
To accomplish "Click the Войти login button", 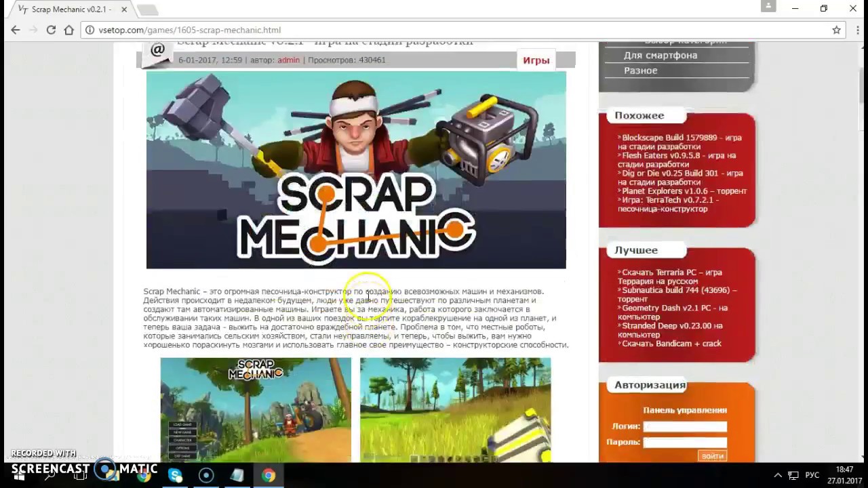I will pyautogui.click(x=712, y=456).
